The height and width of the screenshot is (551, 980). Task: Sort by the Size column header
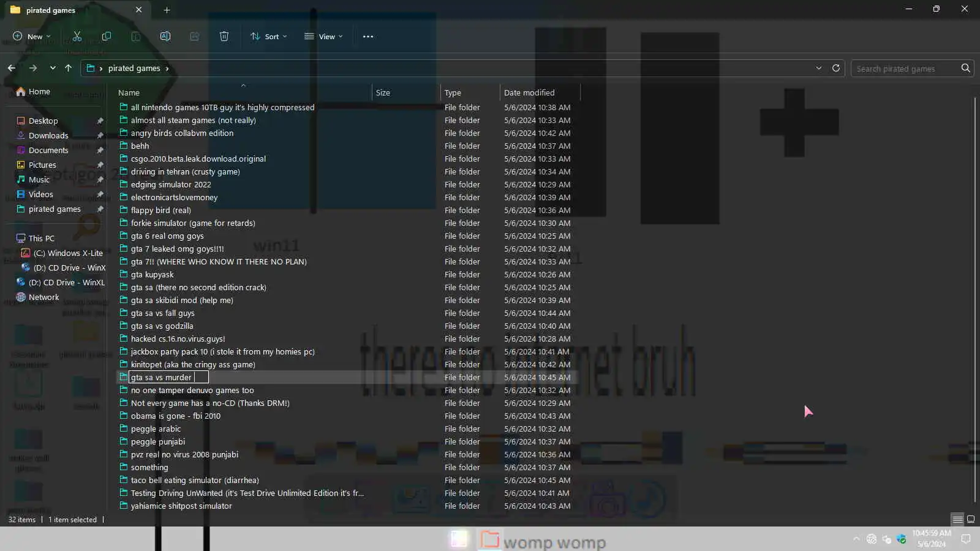coord(406,92)
